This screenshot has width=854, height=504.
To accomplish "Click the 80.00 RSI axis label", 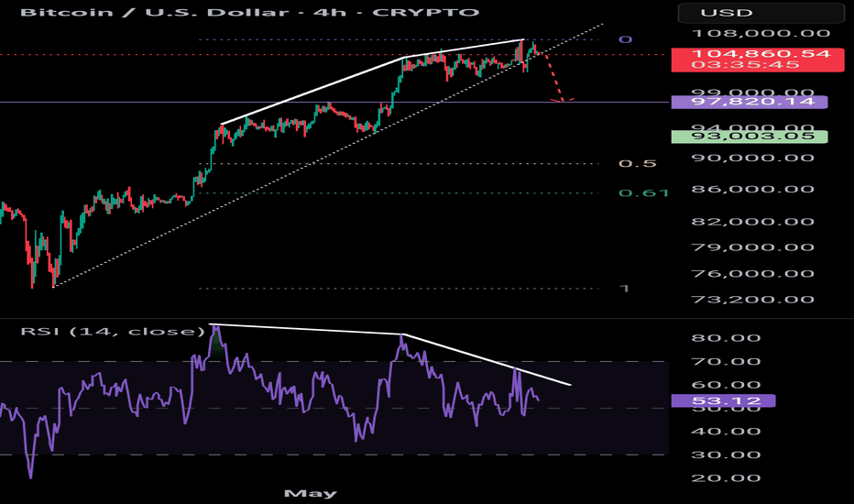I will pyautogui.click(x=726, y=338).
